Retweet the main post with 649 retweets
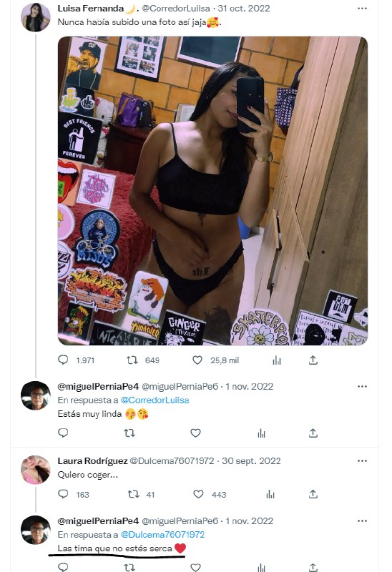 [132, 360]
